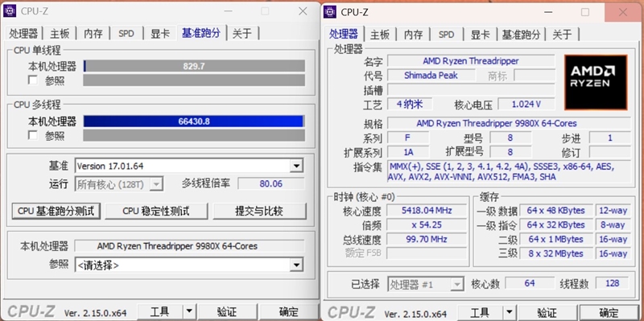Switch to SPD tab in left window

coord(126,34)
